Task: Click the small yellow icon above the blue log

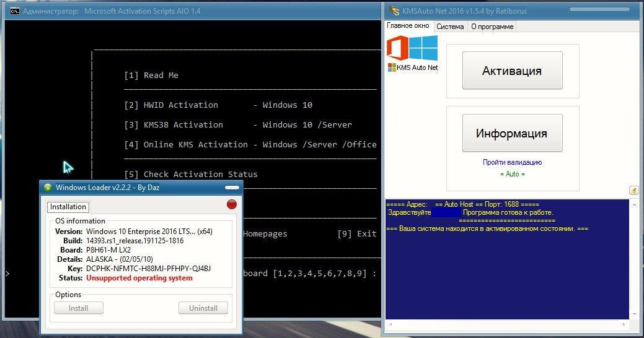Action: click(633, 190)
